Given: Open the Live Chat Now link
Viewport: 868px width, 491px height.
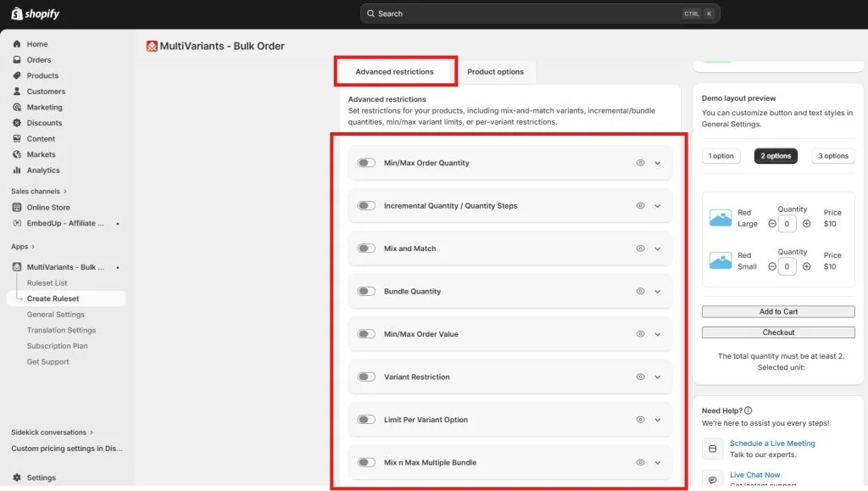Looking at the screenshot, I should (754, 475).
